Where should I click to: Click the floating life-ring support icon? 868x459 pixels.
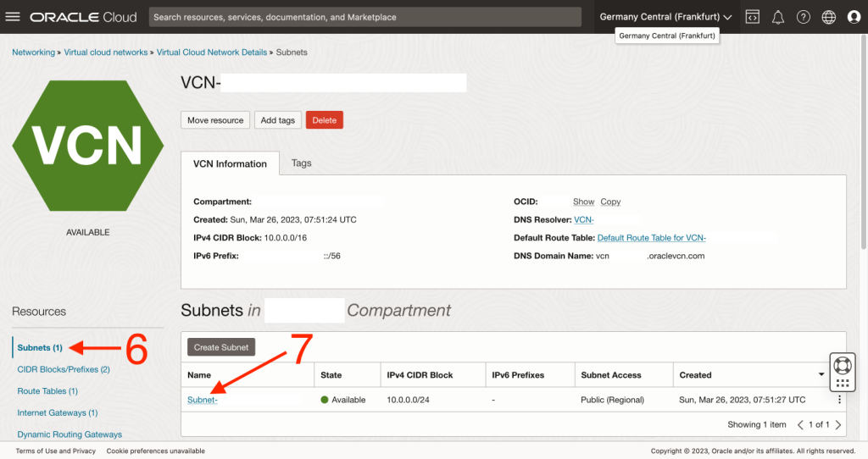842,365
